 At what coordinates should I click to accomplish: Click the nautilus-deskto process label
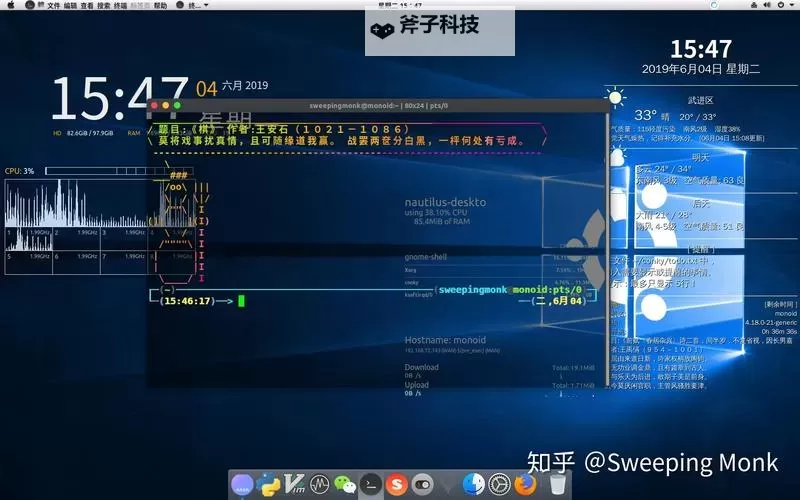[445, 202]
